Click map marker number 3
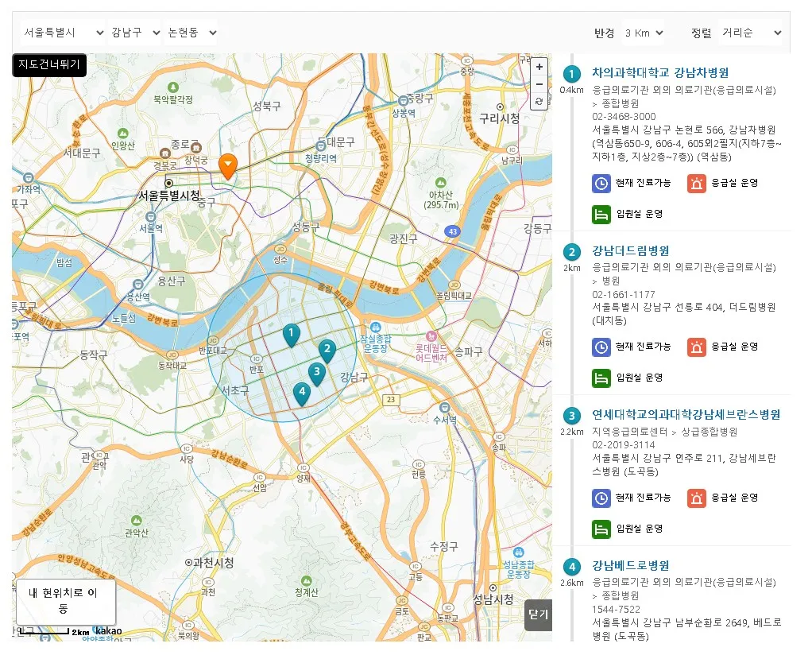812x659 pixels. [317, 374]
